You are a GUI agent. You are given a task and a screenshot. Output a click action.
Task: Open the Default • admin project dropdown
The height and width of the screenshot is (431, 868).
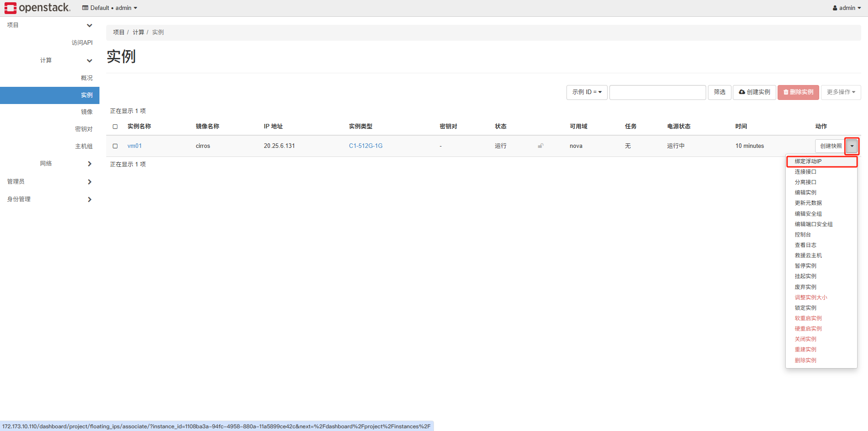[110, 8]
